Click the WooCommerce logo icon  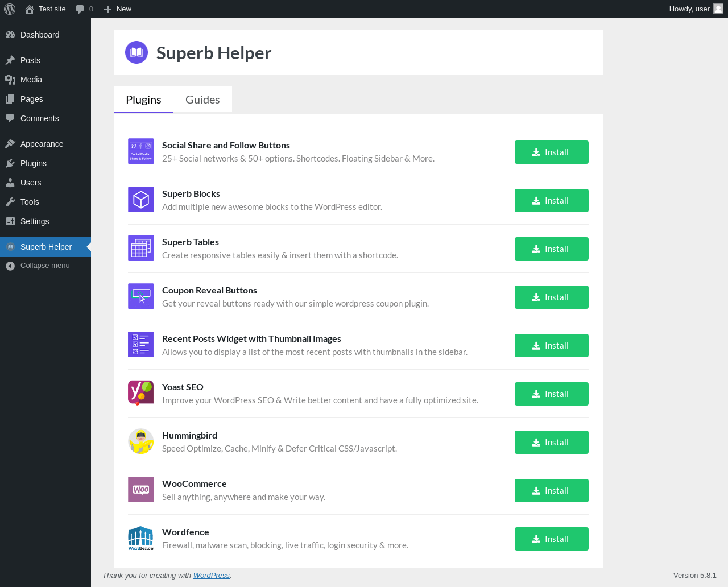(x=140, y=490)
